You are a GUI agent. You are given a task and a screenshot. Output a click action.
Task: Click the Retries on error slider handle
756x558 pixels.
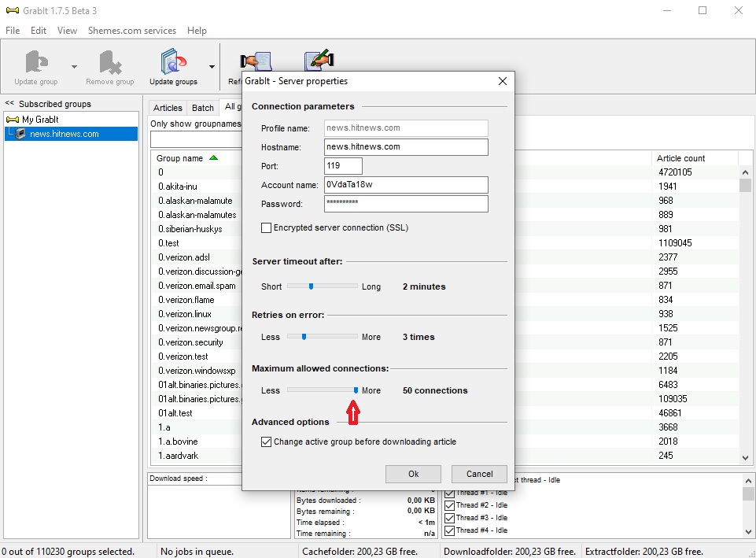(x=304, y=337)
